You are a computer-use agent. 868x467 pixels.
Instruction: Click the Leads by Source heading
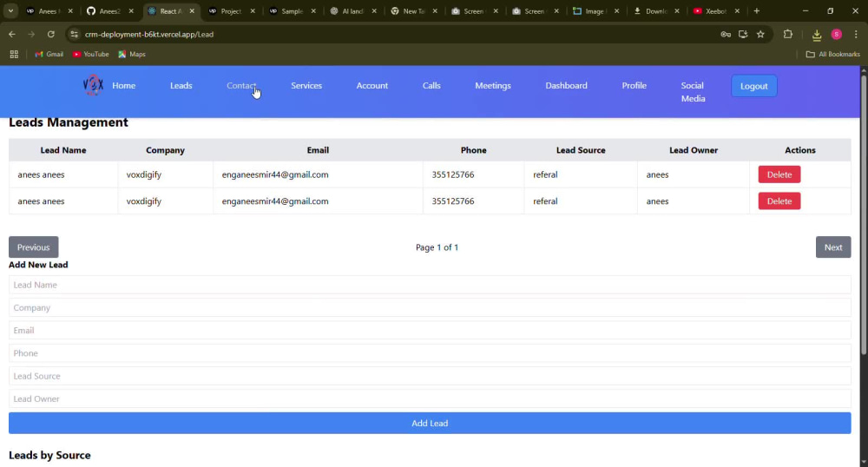(x=49, y=456)
